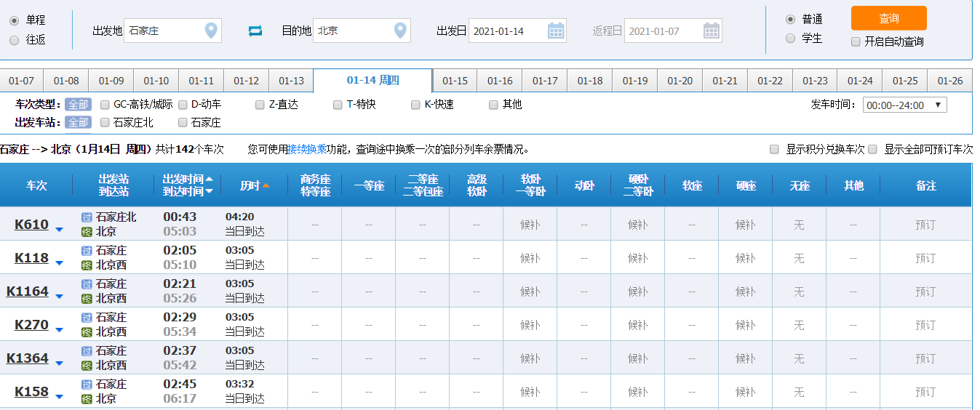Image resolution: width=980 pixels, height=410 pixels.
Task: Switch to the 01-13 date tab
Action: click(291, 81)
